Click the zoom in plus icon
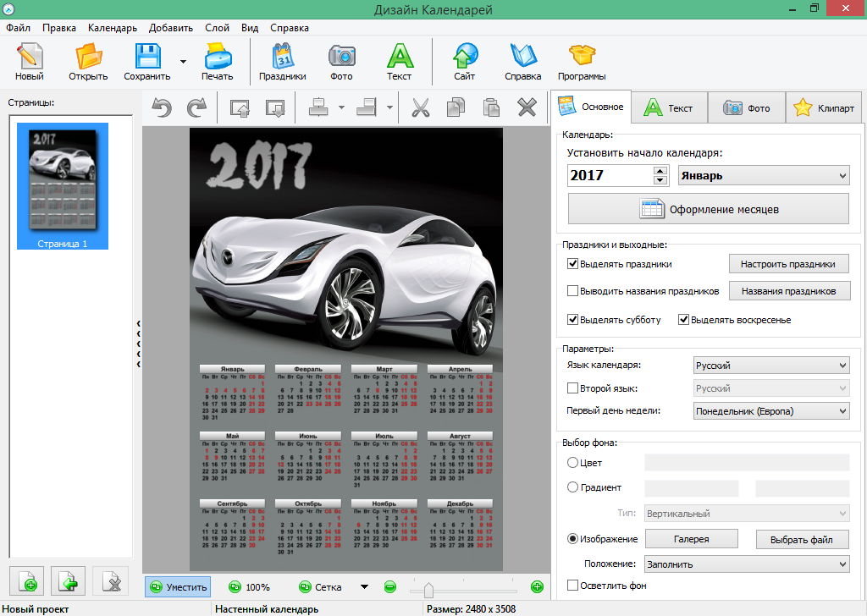This screenshot has height=616, width=867. point(537,586)
